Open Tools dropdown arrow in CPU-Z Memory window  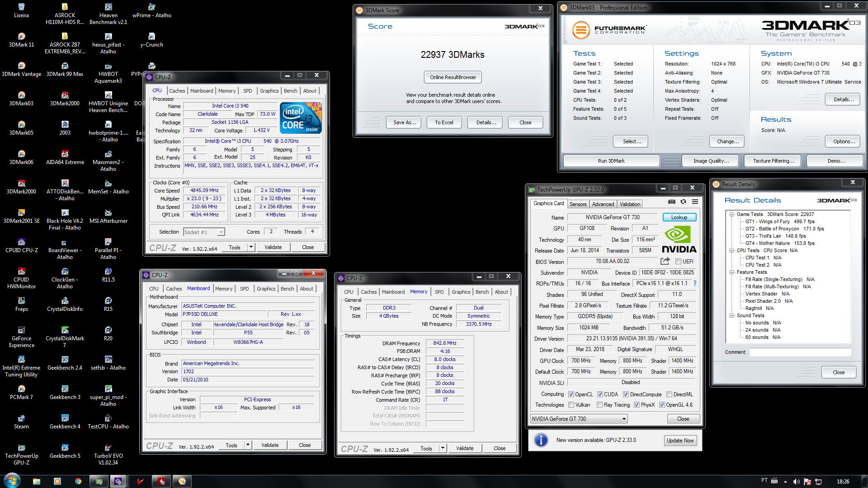(443, 448)
